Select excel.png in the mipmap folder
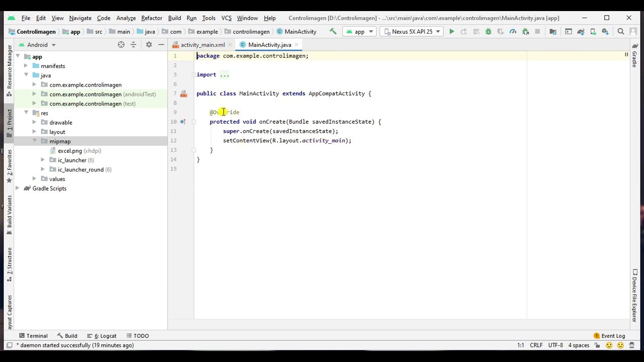This screenshot has height=362, width=644. coord(69,151)
